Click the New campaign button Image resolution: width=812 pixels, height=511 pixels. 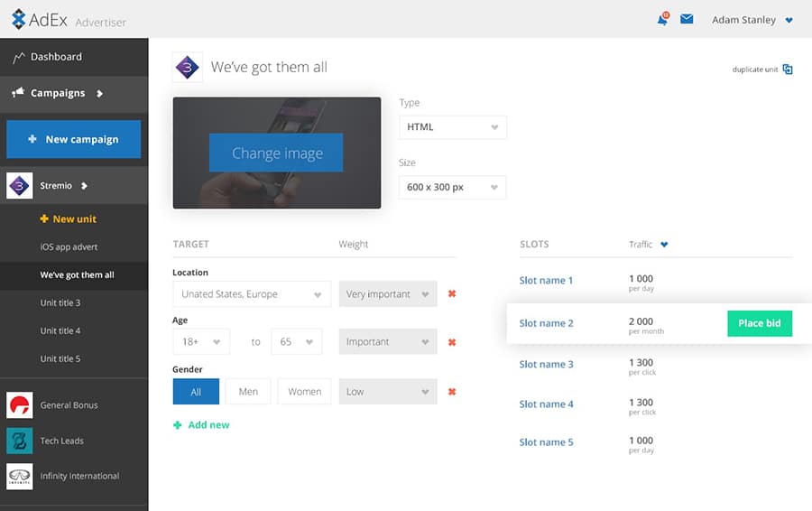[x=73, y=139]
